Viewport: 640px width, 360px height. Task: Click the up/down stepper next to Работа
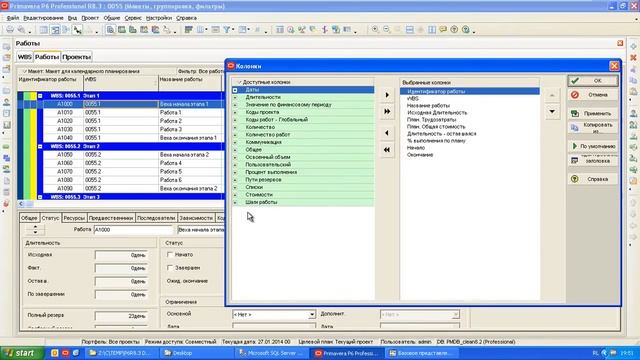pos(35,230)
